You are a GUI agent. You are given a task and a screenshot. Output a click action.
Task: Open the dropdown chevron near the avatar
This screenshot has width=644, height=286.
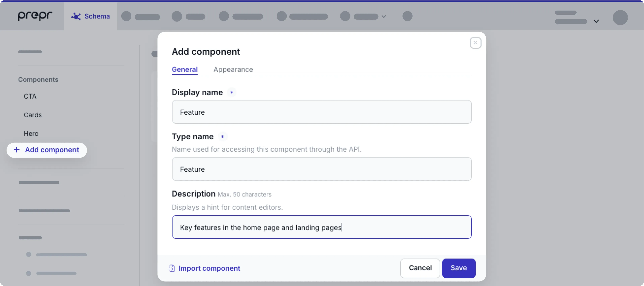point(597,21)
